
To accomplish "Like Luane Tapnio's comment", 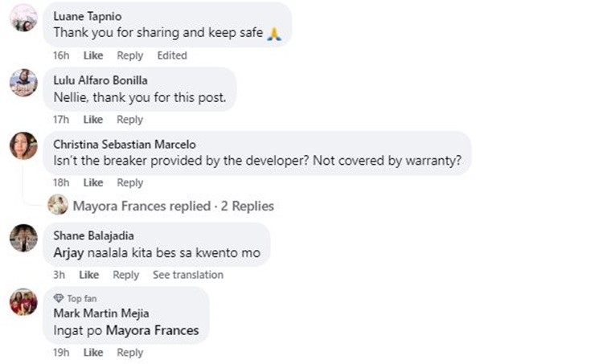I will coord(93,55).
